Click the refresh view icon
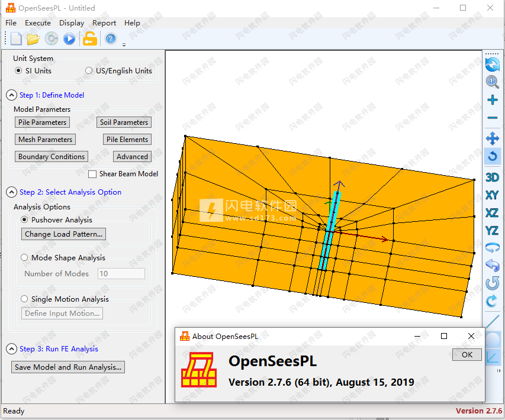Screen dimensions: 505x420 (492, 64)
